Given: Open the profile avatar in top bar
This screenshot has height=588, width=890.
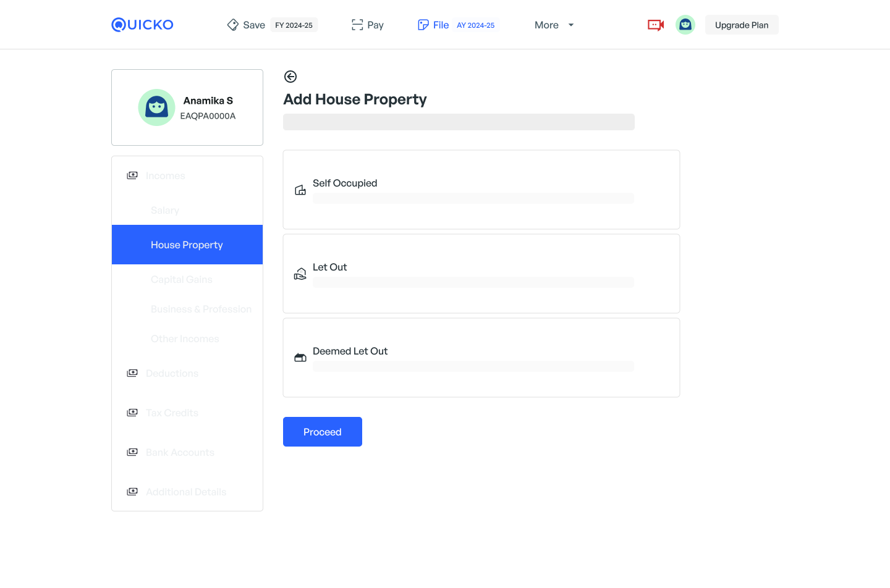Looking at the screenshot, I should (685, 25).
